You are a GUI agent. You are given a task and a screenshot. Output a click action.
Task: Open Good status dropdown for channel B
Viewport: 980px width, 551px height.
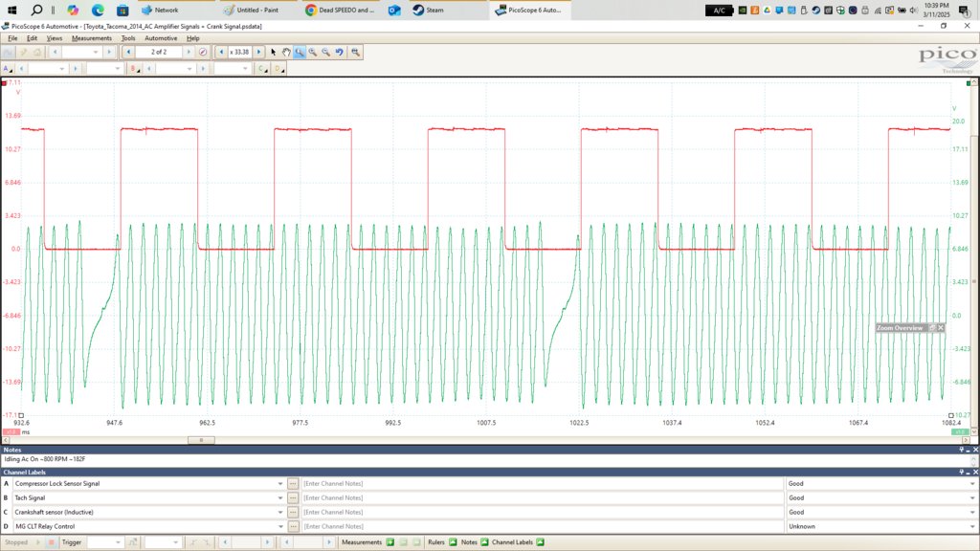[972, 497]
